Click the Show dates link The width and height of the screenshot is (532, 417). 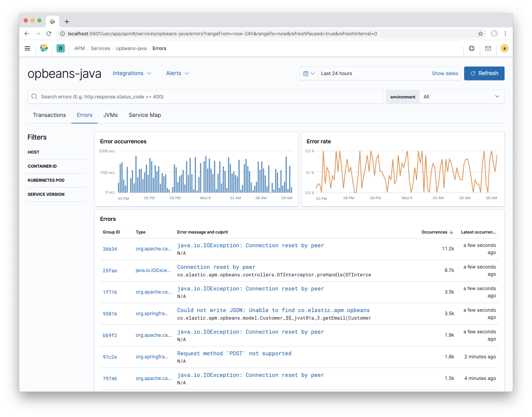(x=445, y=73)
